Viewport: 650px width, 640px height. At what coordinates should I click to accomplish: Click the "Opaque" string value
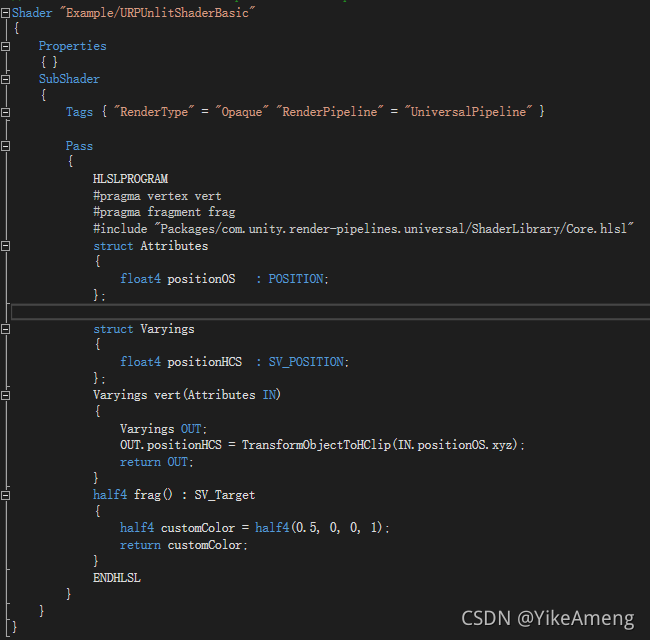[242, 112]
